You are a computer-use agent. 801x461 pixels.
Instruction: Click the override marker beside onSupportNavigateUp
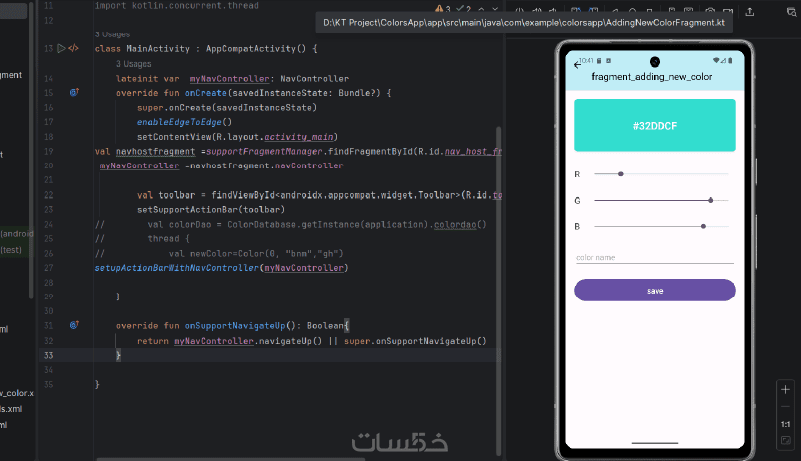(74, 325)
